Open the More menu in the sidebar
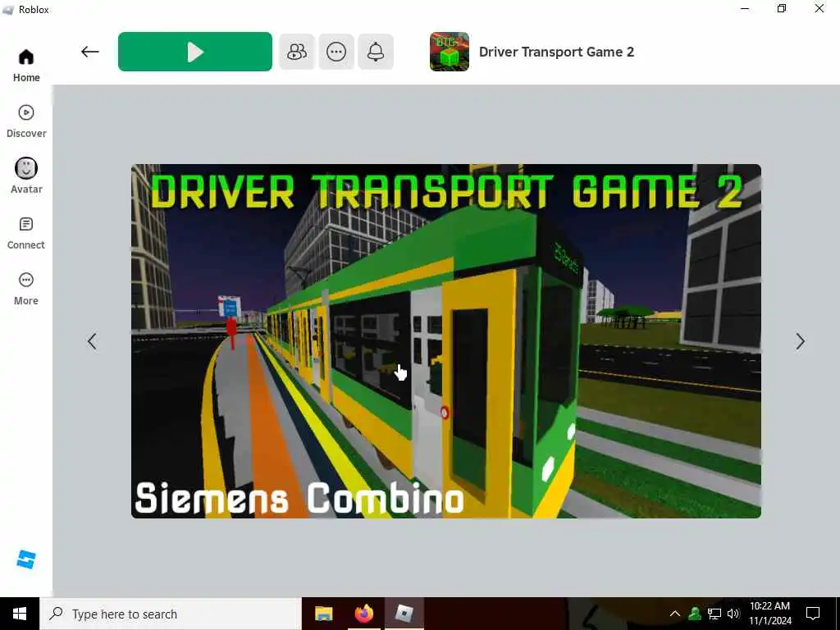 point(26,290)
